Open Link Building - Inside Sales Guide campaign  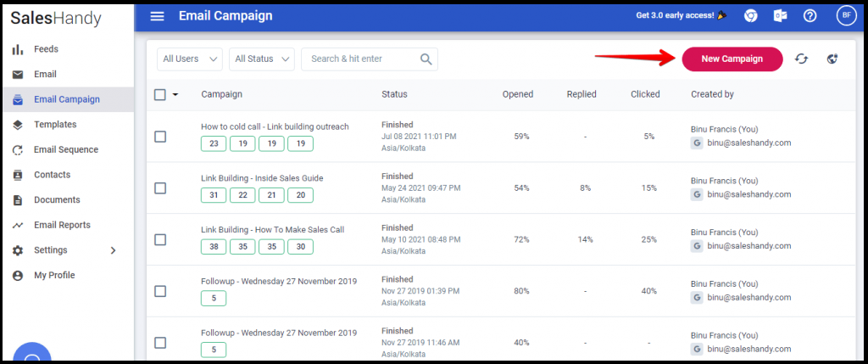click(262, 178)
